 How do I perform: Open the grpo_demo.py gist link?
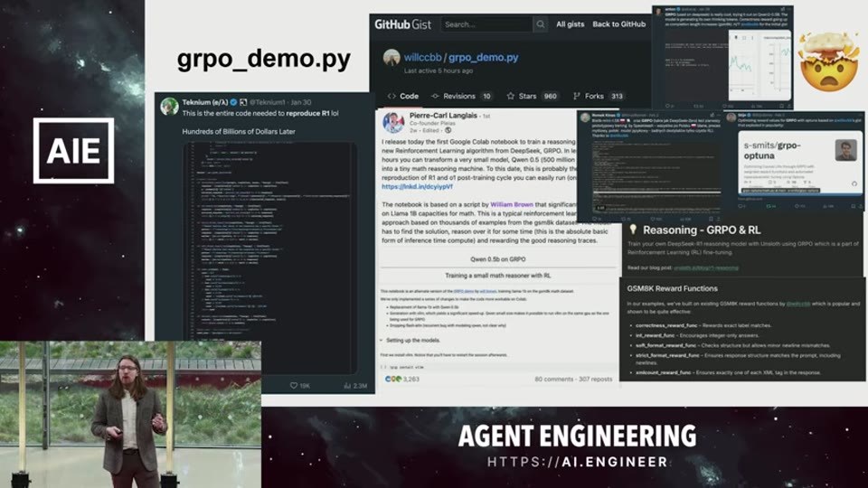(x=483, y=58)
